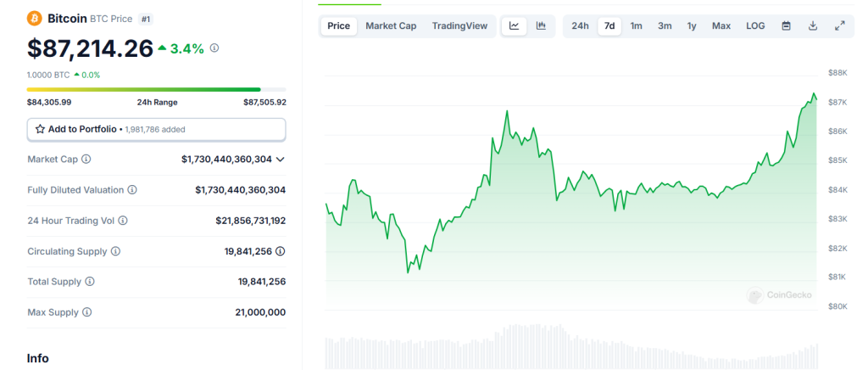
Task: Download chart data icon
Action: pyautogui.click(x=813, y=26)
